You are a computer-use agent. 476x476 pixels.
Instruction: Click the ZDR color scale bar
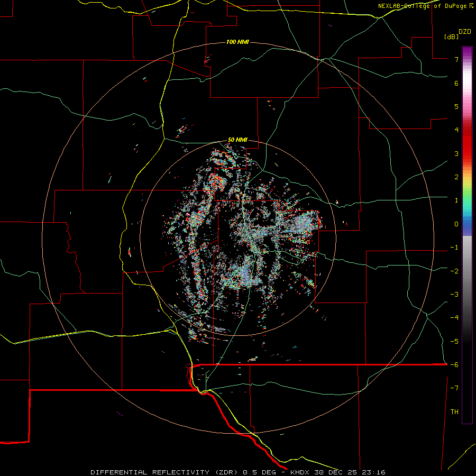tap(467, 235)
